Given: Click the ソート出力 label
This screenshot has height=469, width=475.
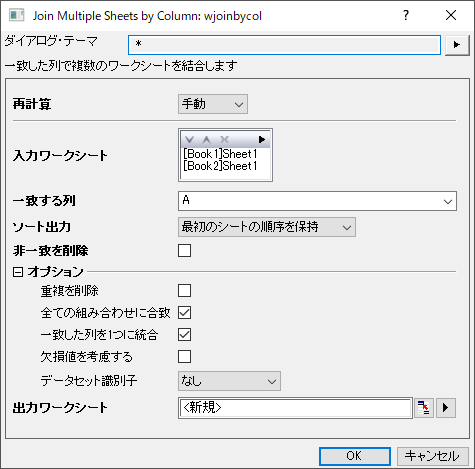Looking at the screenshot, I should tap(42, 227).
